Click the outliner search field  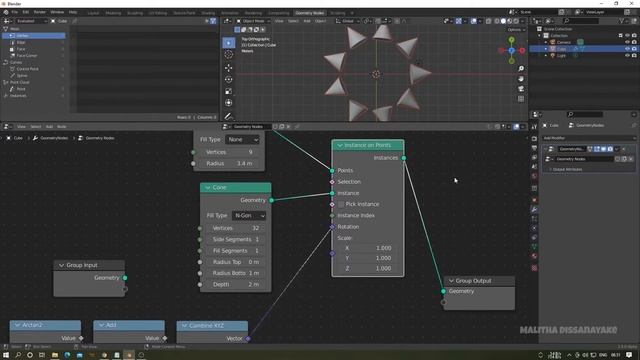pos(581,21)
